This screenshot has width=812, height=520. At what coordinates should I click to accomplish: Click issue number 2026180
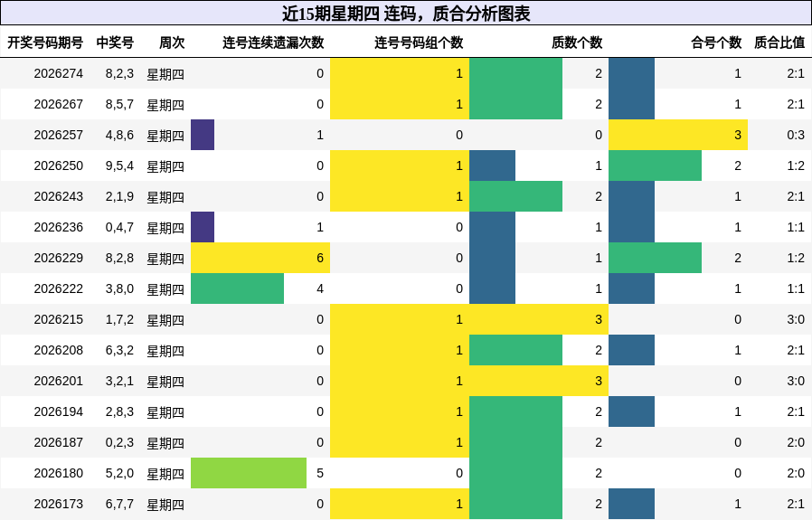click(59, 473)
